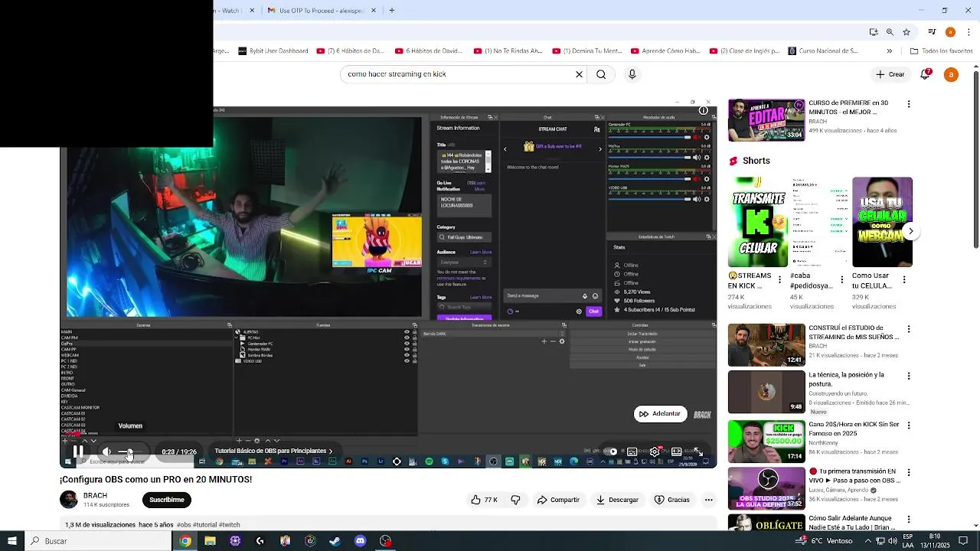Open Chrome zoom magnifier icon
Image resolution: width=980 pixels, height=551 pixels.
click(890, 32)
